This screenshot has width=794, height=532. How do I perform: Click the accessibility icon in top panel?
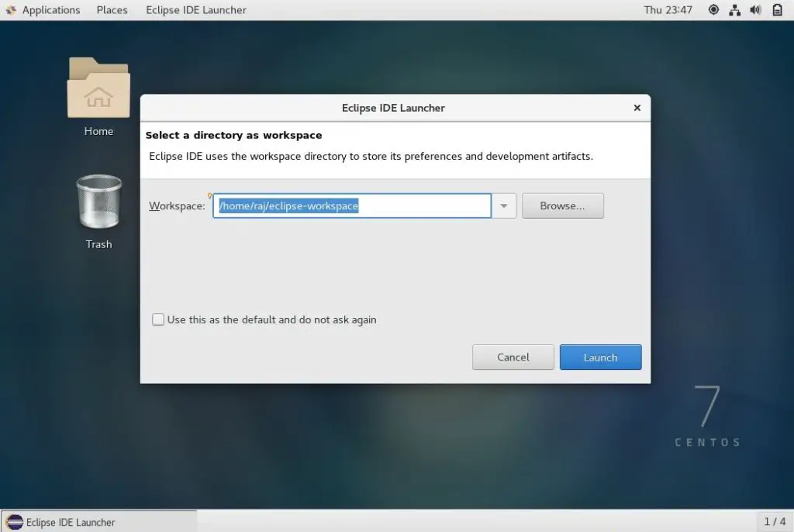[713, 9]
